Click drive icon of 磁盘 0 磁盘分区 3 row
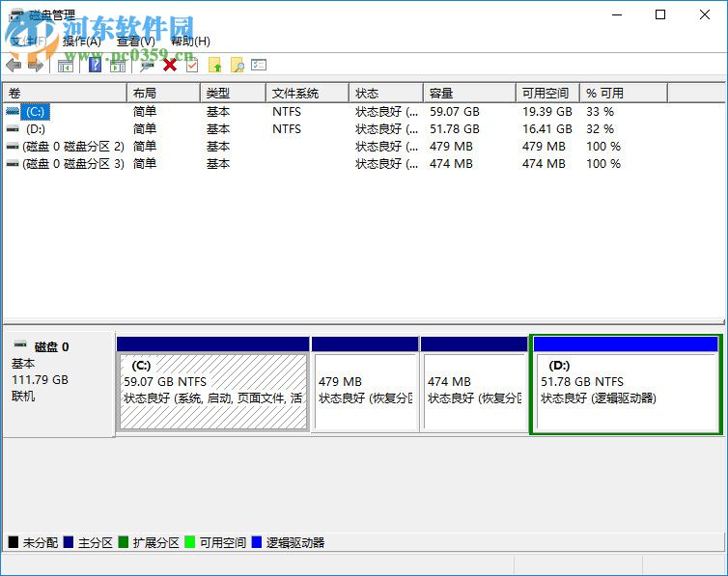Screen dimensions: 728x576 pos(13,164)
